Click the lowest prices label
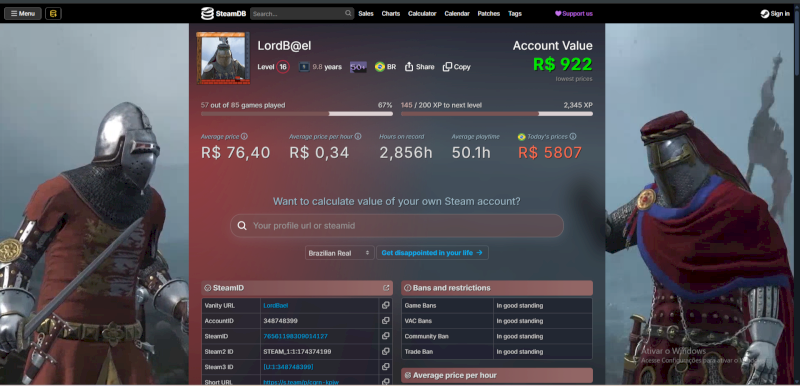This screenshot has height=386, width=800. (x=574, y=79)
